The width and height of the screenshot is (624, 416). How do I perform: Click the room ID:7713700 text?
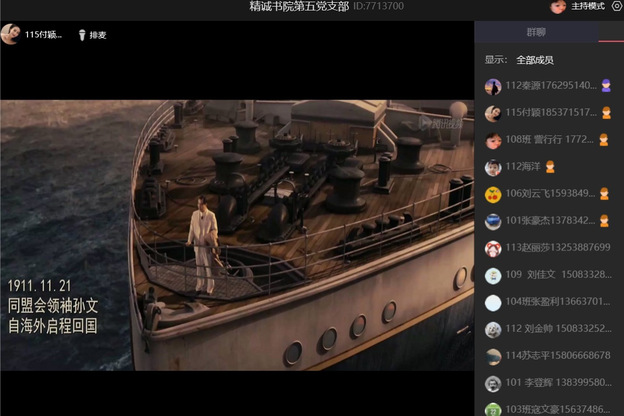(378, 6)
